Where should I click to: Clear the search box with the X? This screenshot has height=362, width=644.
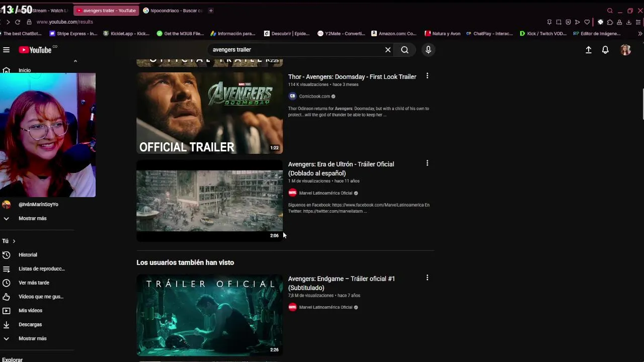point(388,50)
